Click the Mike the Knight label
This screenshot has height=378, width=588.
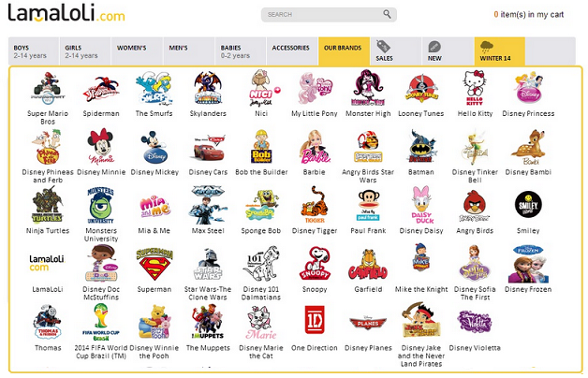pyautogui.click(x=421, y=289)
